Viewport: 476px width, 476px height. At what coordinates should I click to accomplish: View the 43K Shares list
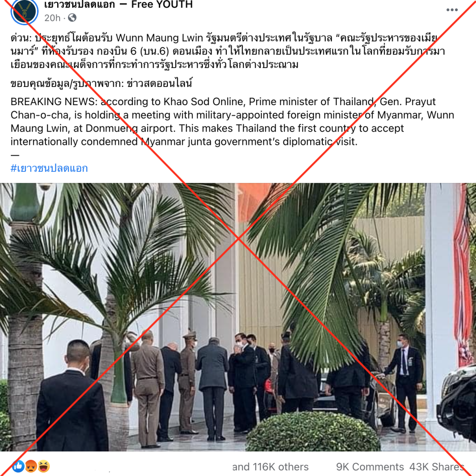pos(437,466)
